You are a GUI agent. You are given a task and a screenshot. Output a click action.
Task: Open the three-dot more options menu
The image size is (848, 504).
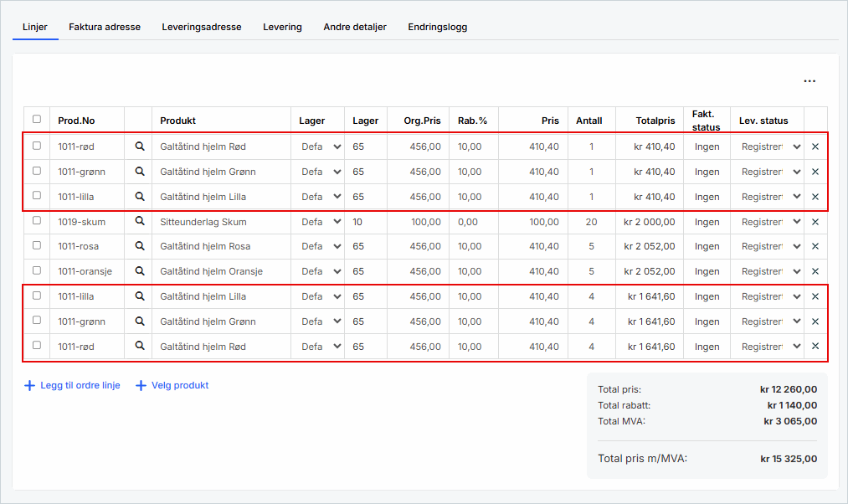(809, 81)
